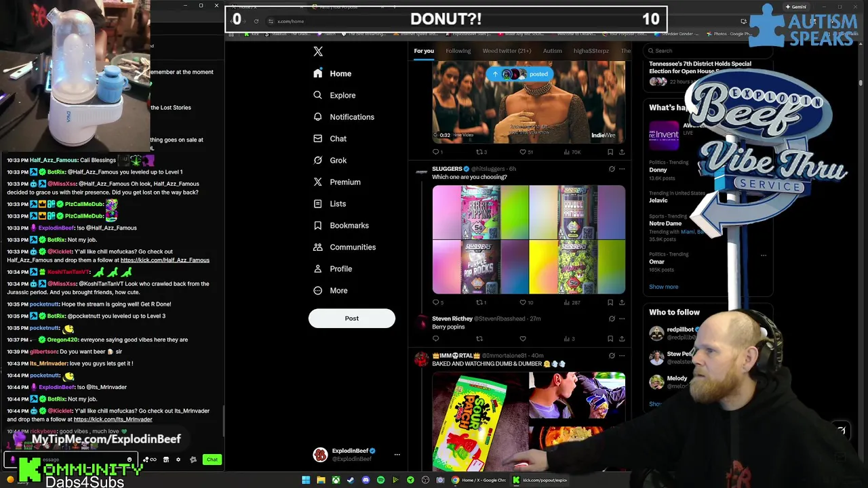
Task: Repost the SLUGGERS post
Action: (480, 302)
